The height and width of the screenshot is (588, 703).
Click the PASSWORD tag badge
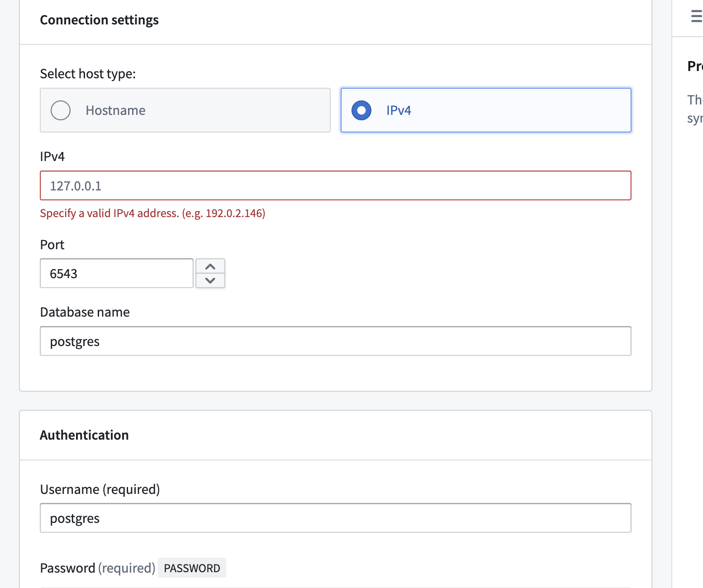coord(192,568)
